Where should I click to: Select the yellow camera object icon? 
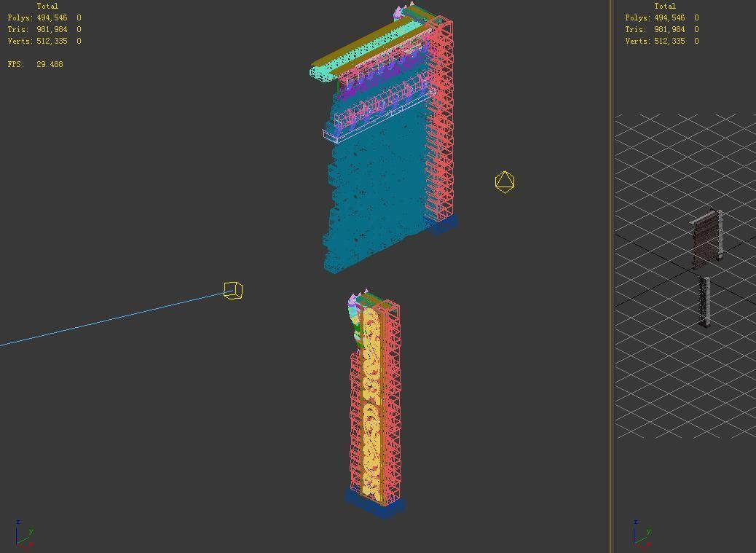[233, 290]
